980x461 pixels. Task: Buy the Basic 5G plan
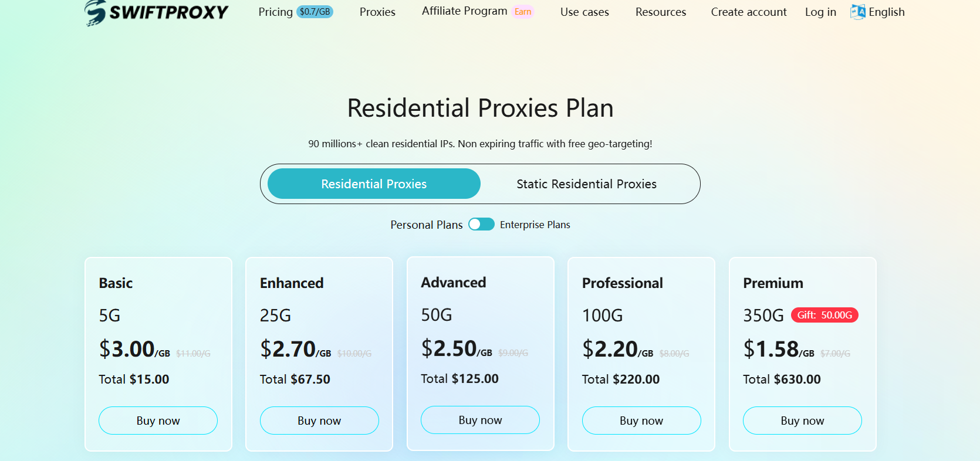pos(158,421)
